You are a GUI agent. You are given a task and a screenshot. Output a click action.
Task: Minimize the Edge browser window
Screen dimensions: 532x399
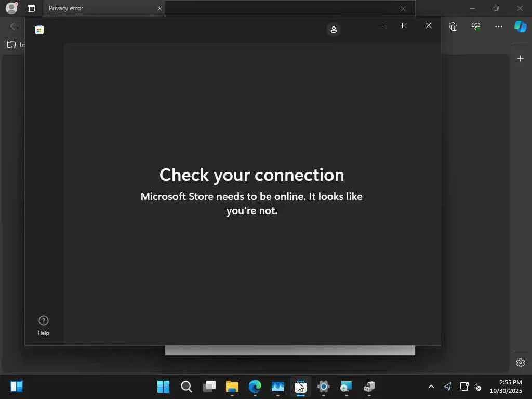472,8
